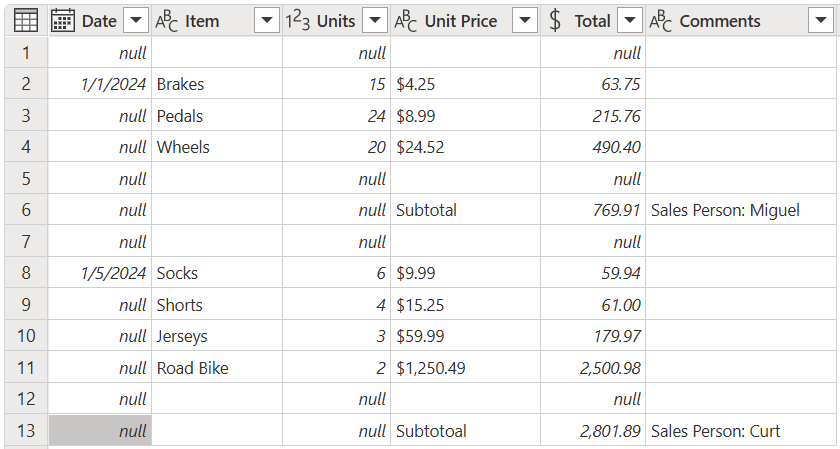Click the Item column text type icon

point(166,20)
